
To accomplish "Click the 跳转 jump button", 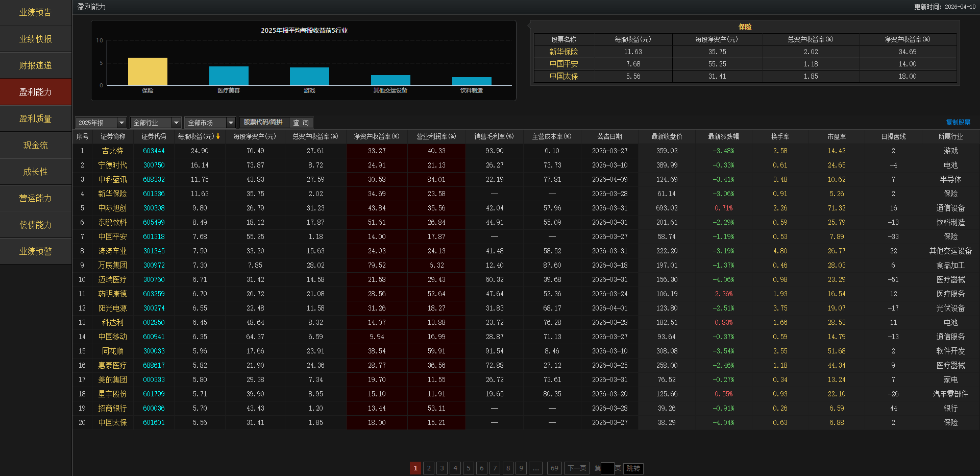I will 633,468.
